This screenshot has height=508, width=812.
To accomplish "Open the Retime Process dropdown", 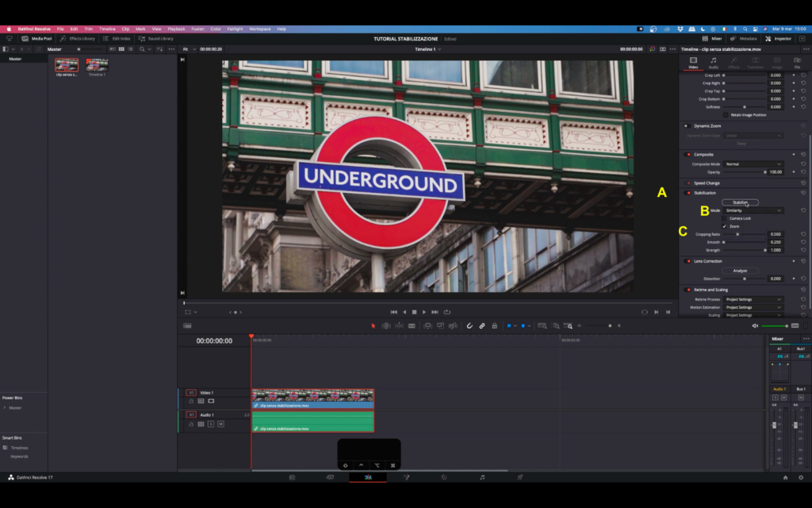I will (753, 299).
